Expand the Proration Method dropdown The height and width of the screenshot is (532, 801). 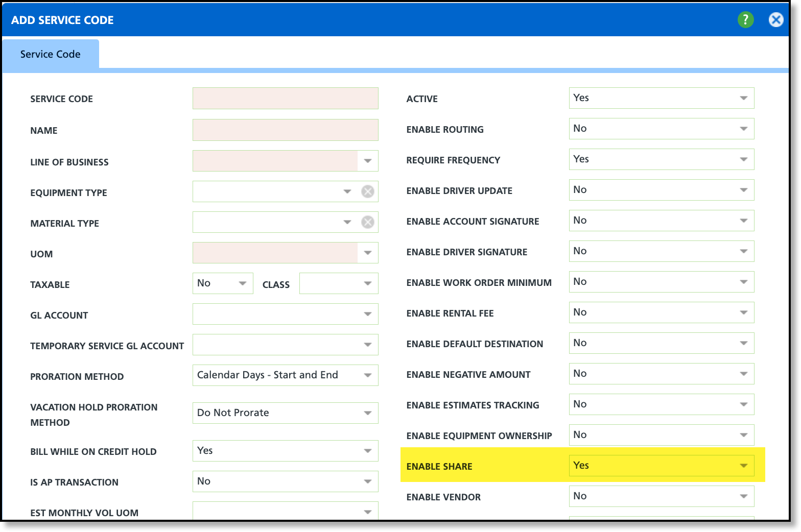tap(285, 375)
